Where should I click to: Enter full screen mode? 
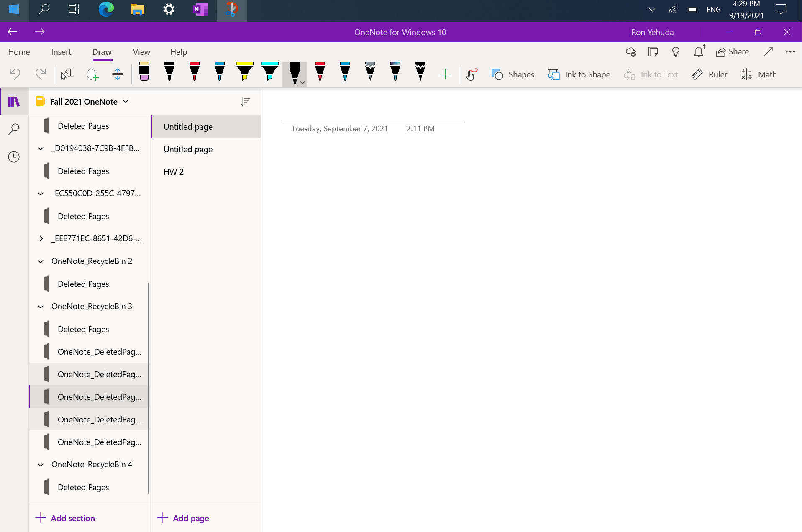768,52
